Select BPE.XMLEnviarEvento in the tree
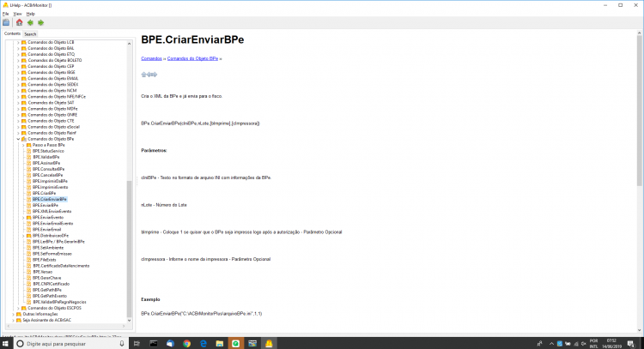The height and width of the screenshot is (349, 644). pos(52,211)
